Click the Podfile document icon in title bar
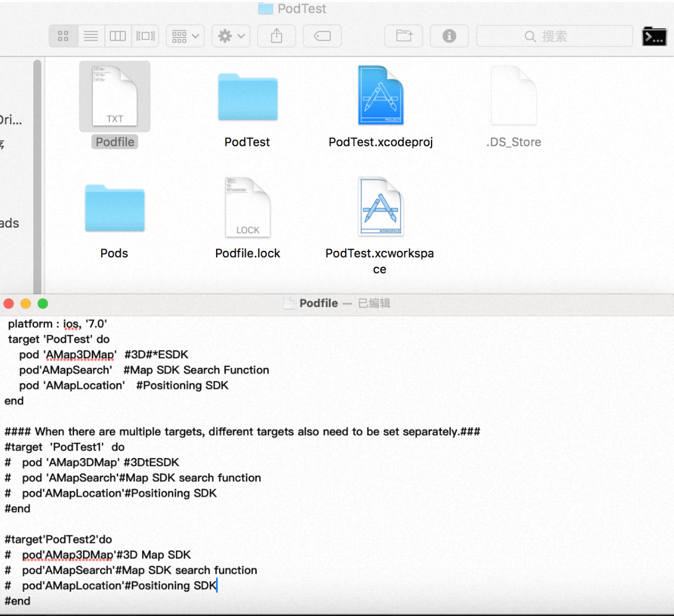 [289, 303]
